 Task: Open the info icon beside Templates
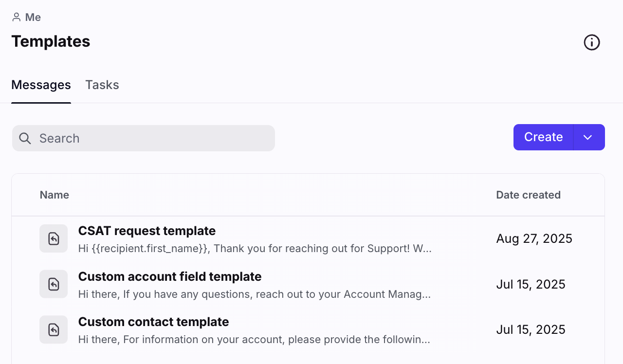[591, 43]
